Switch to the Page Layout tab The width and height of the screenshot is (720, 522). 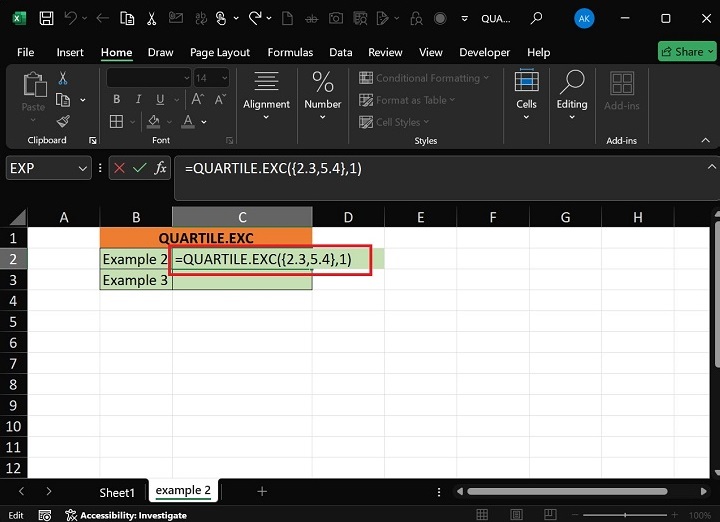[220, 52]
